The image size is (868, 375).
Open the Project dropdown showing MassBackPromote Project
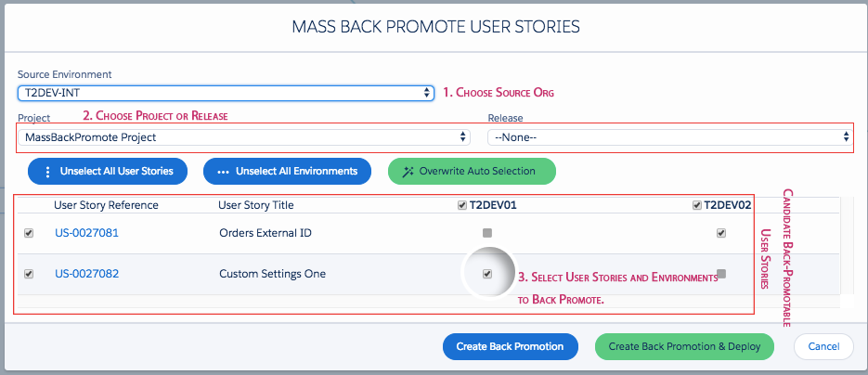click(244, 137)
